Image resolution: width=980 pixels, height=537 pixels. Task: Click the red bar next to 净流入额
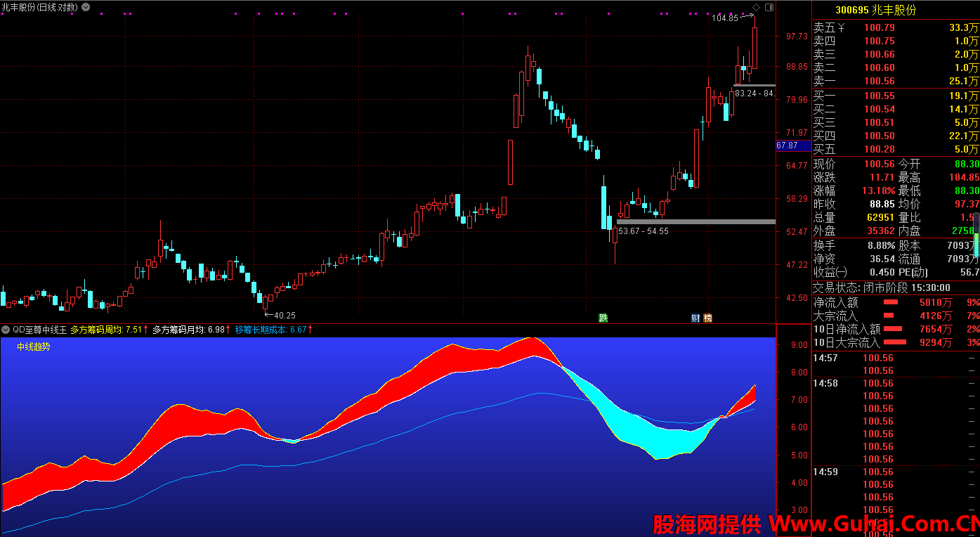point(891,303)
